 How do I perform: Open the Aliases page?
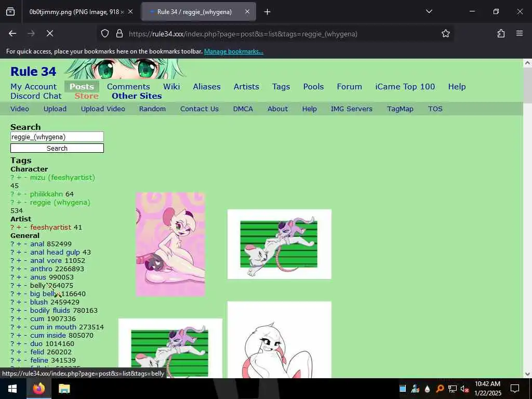pyautogui.click(x=207, y=87)
